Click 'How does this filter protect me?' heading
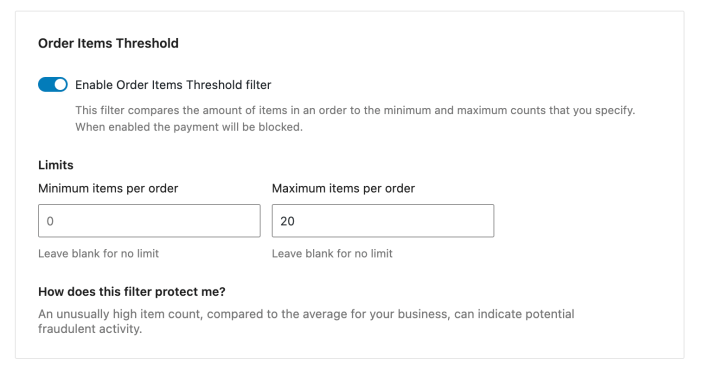704x371 pixels. [132, 292]
